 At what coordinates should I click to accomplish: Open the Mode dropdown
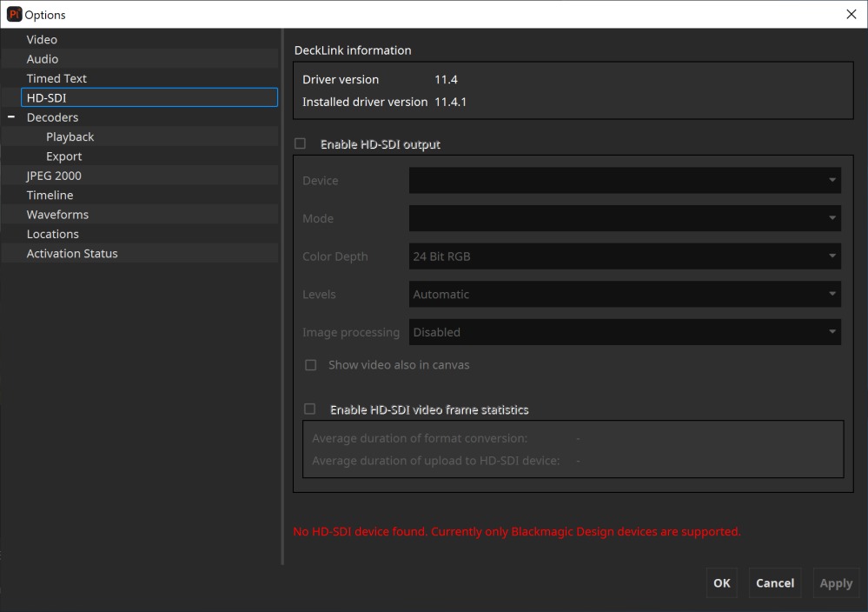[x=624, y=218]
